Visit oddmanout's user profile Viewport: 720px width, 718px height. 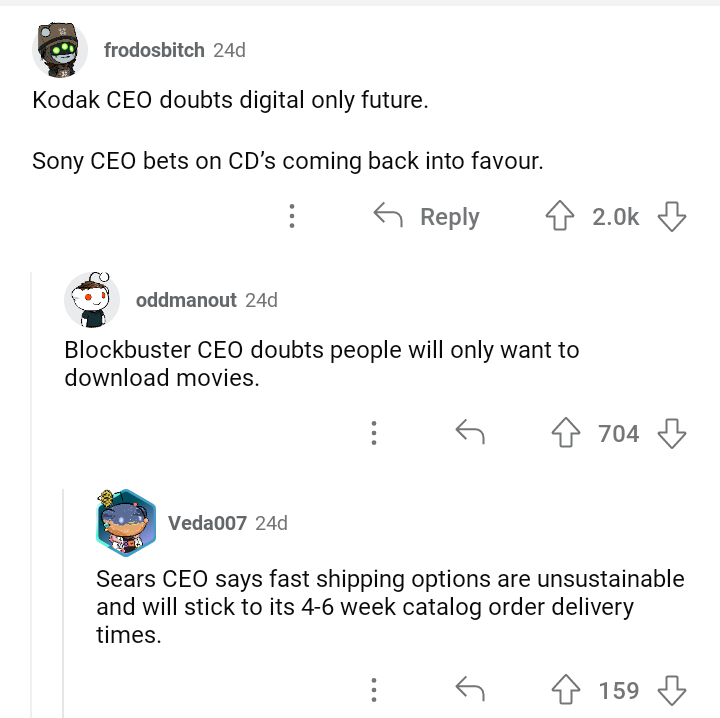coord(186,300)
